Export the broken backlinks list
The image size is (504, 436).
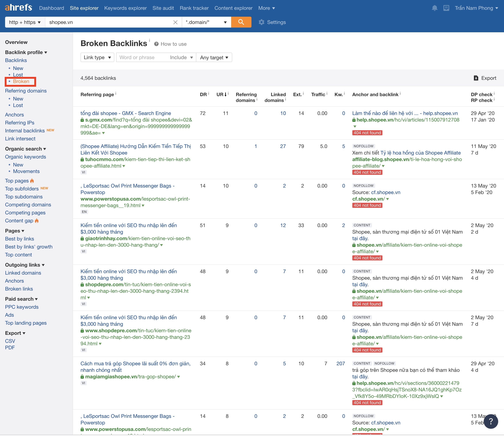click(x=485, y=78)
